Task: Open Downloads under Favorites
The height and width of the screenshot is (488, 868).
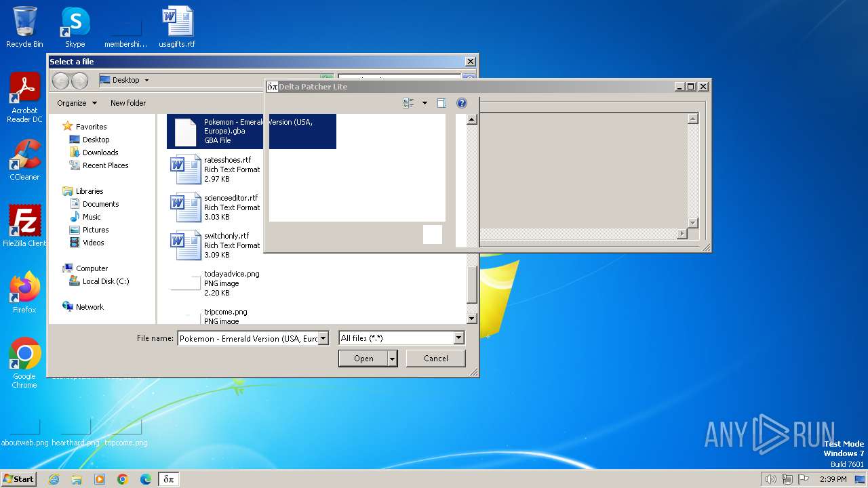Action: 100,152
